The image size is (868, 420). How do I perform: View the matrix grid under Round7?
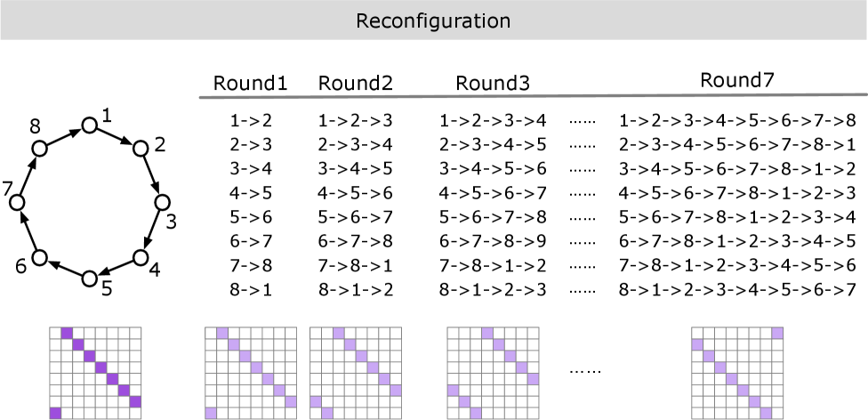737,372
